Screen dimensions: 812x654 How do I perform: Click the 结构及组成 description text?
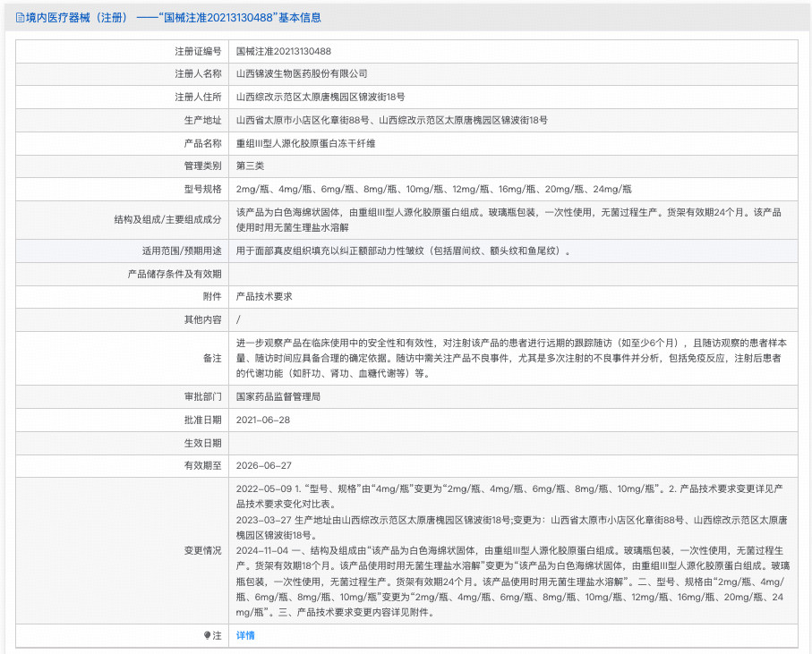509,220
